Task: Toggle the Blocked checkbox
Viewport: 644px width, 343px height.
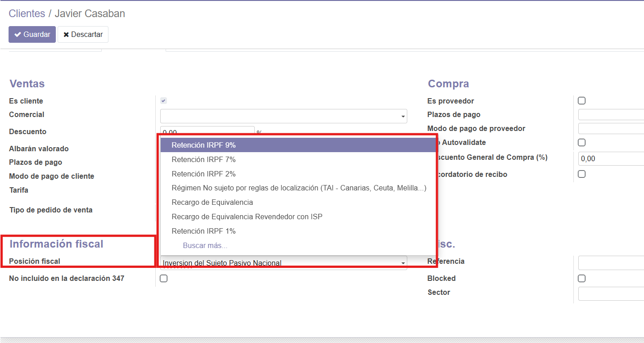Action: (x=581, y=278)
